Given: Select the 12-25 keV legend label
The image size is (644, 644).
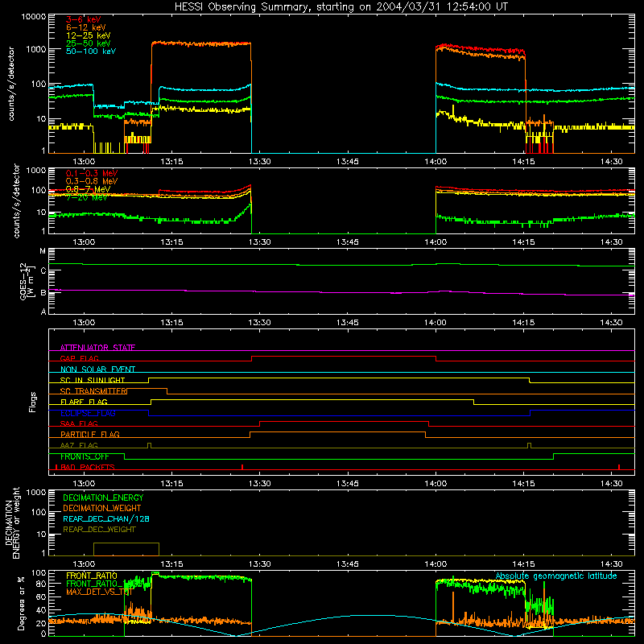Looking at the screenshot, I should click(x=88, y=35).
